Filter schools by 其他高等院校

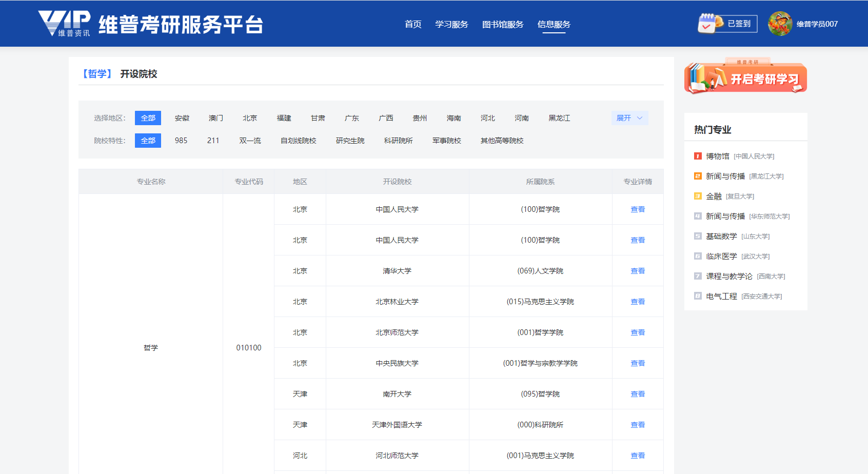[502, 141]
